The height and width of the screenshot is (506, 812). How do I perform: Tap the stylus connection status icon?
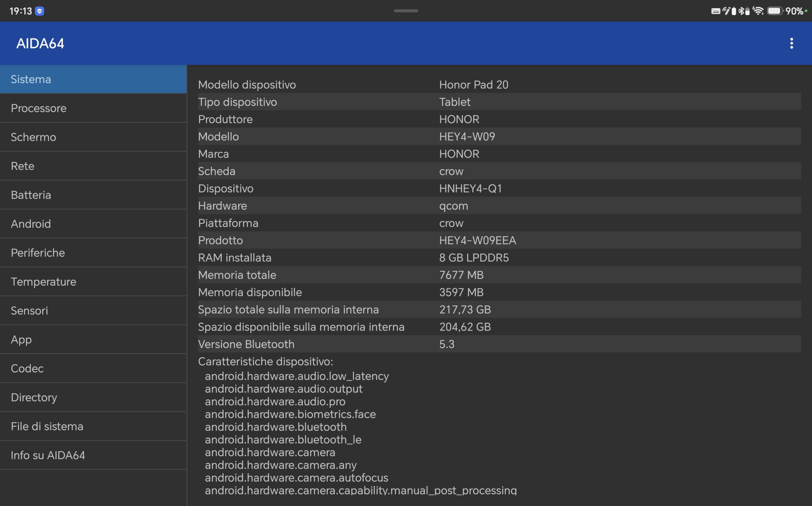(x=727, y=11)
